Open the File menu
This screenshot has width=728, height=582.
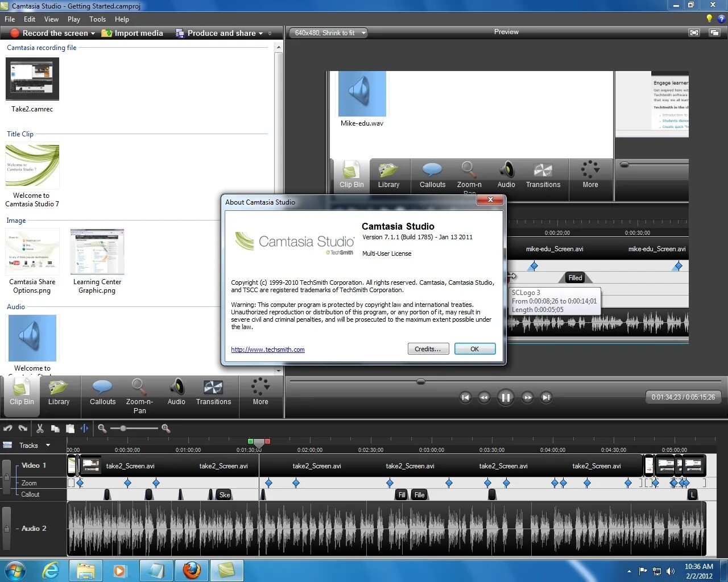click(x=10, y=19)
